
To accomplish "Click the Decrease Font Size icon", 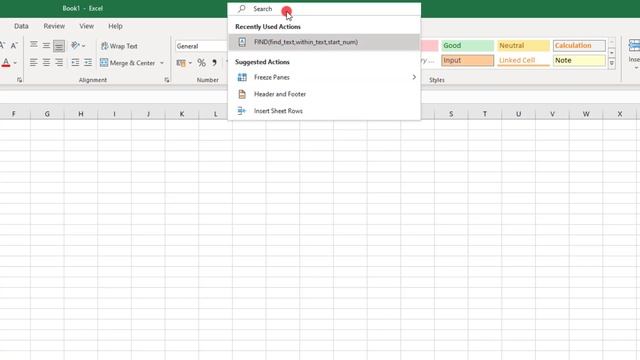I will (14, 45).
